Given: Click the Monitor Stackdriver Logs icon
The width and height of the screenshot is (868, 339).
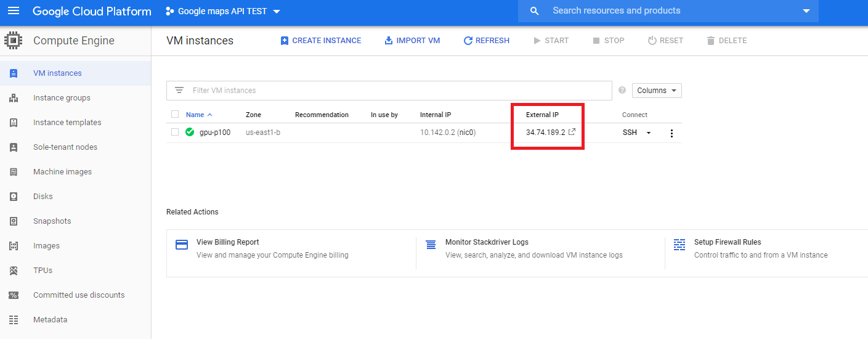Looking at the screenshot, I should (x=431, y=245).
